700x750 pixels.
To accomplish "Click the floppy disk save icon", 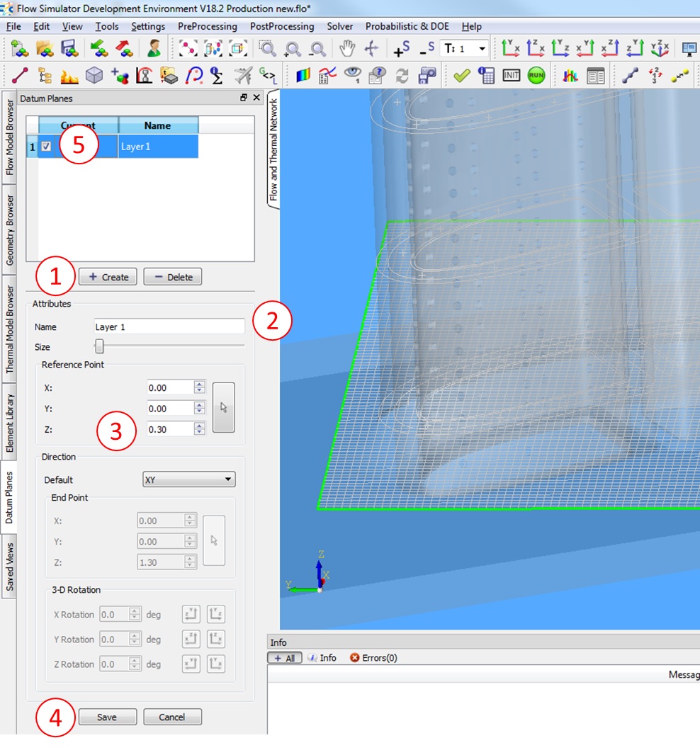I will [69, 48].
